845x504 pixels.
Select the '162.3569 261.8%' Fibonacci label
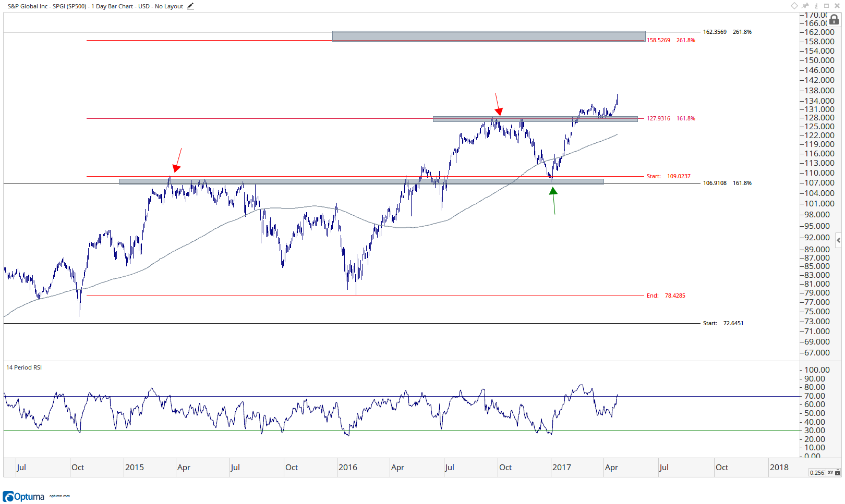pyautogui.click(x=727, y=32)
